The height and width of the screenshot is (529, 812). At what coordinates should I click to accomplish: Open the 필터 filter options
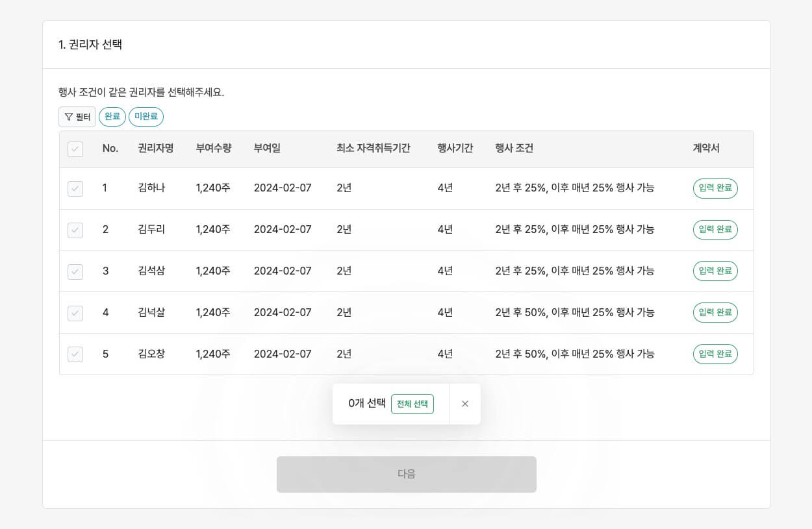77,117
